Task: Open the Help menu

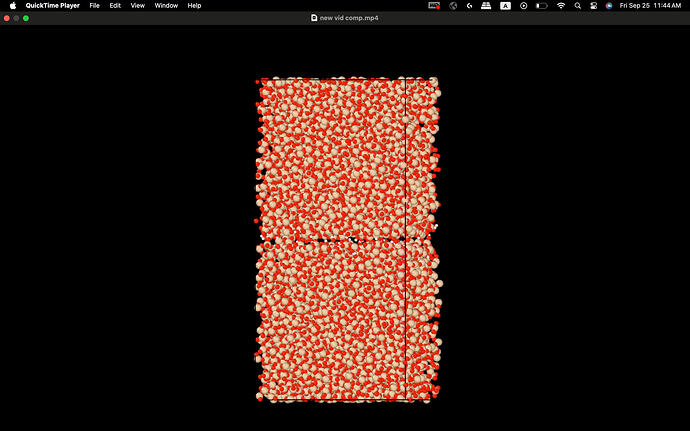Action: [x=195, y=6]
